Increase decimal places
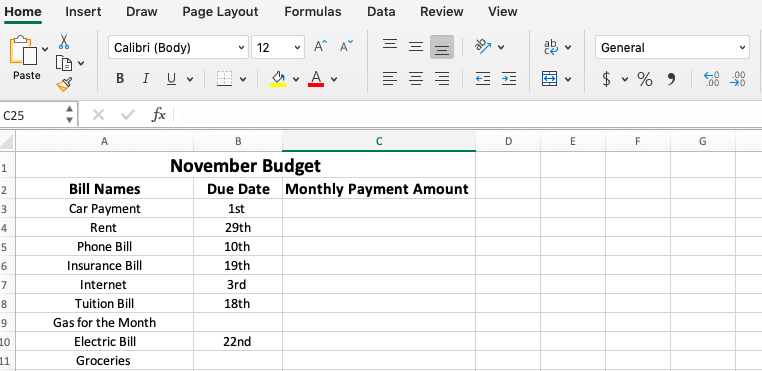Viewport: 762px width, 371px height. (711, 79)
